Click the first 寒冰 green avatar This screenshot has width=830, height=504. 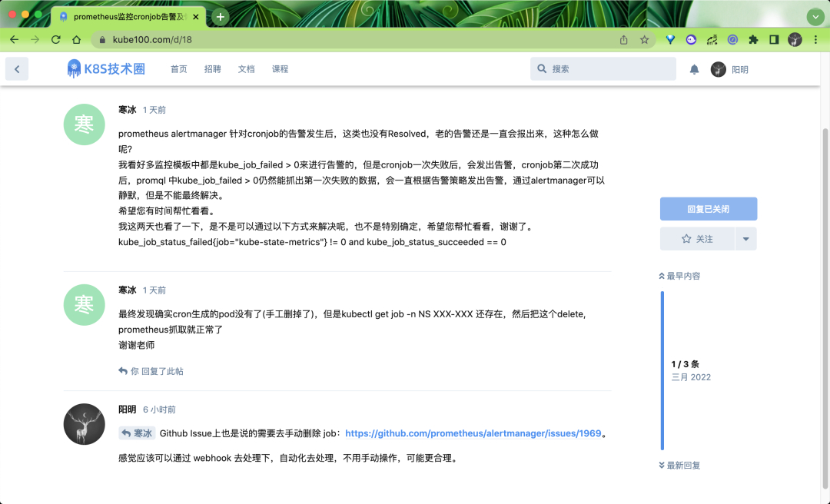pos(85,124)
